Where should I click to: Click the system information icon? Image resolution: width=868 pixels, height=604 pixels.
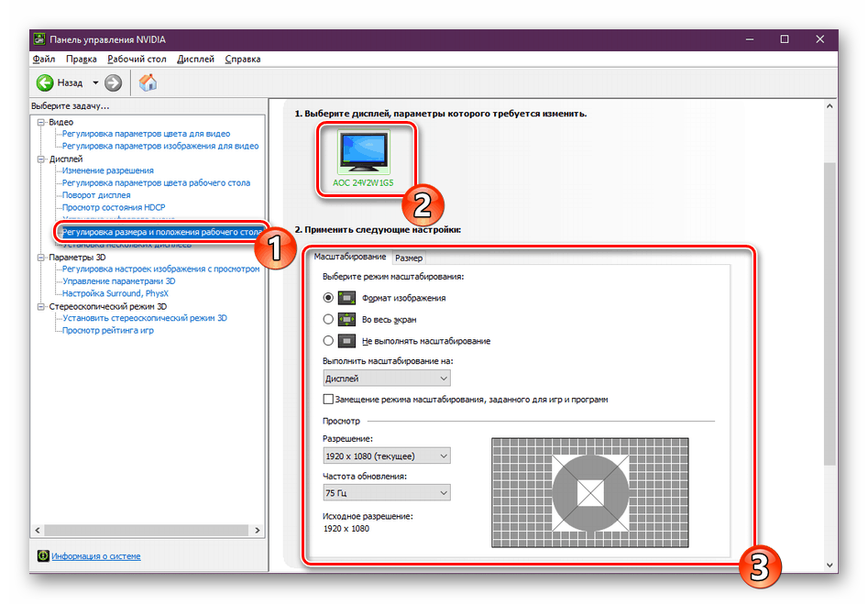pyautogui.click(x=43, y=555)
